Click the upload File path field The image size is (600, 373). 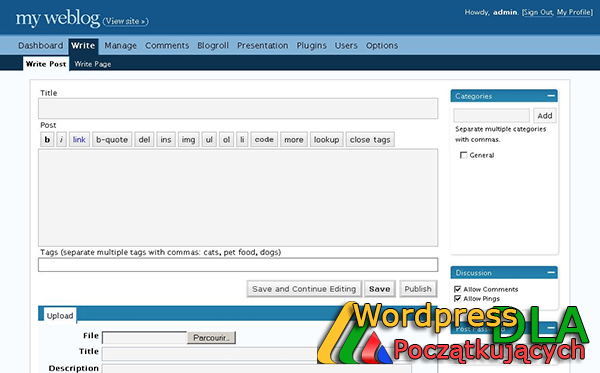click(145, 338)
